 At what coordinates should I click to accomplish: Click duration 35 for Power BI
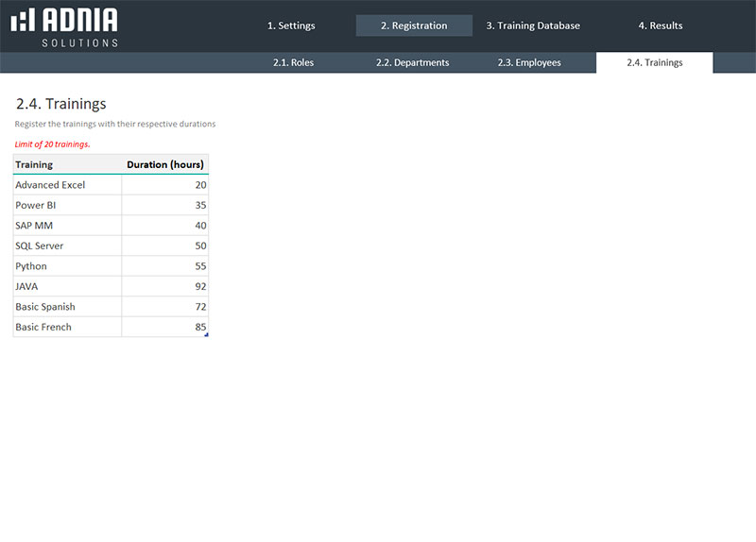[164, 205]
